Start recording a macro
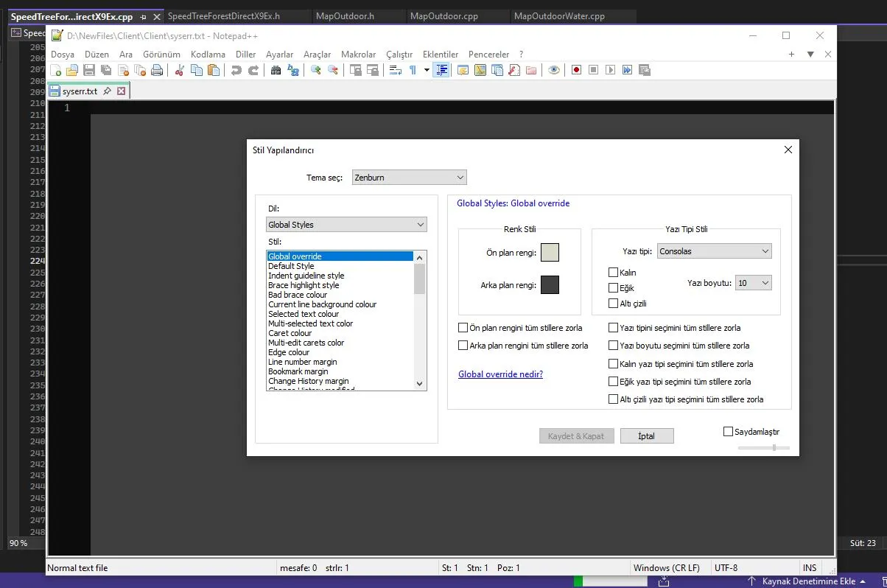The height and width of the screenshot is (588, 887). (x=577, y=69)
